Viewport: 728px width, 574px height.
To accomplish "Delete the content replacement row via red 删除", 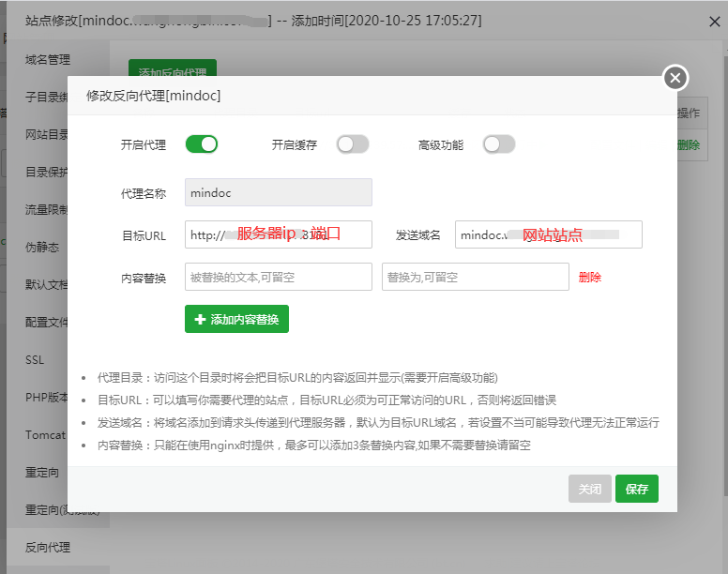I will tap(590, 278).
